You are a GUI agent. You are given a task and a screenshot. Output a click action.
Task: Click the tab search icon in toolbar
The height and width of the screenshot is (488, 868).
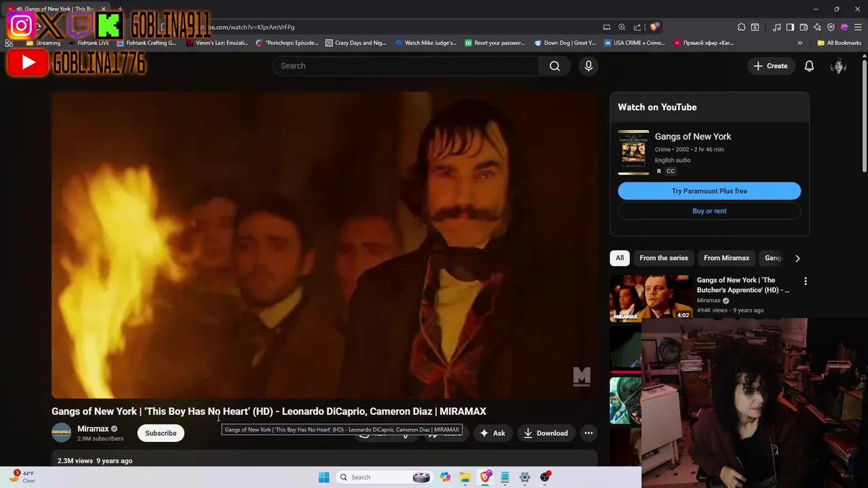(755, 27)
